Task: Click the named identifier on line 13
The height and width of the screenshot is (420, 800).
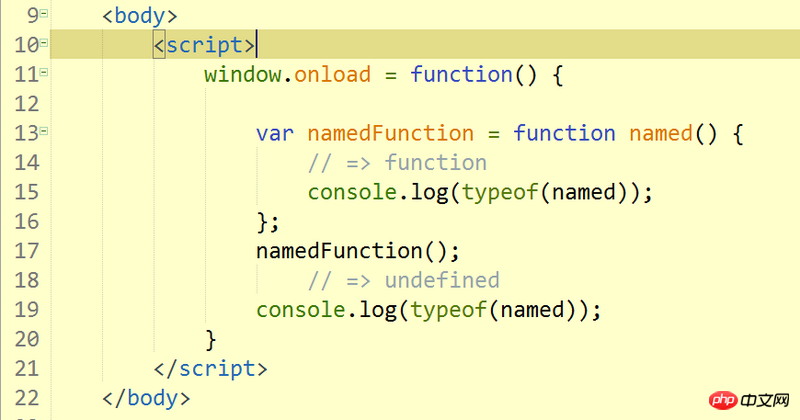Action: tap(661, 133)
